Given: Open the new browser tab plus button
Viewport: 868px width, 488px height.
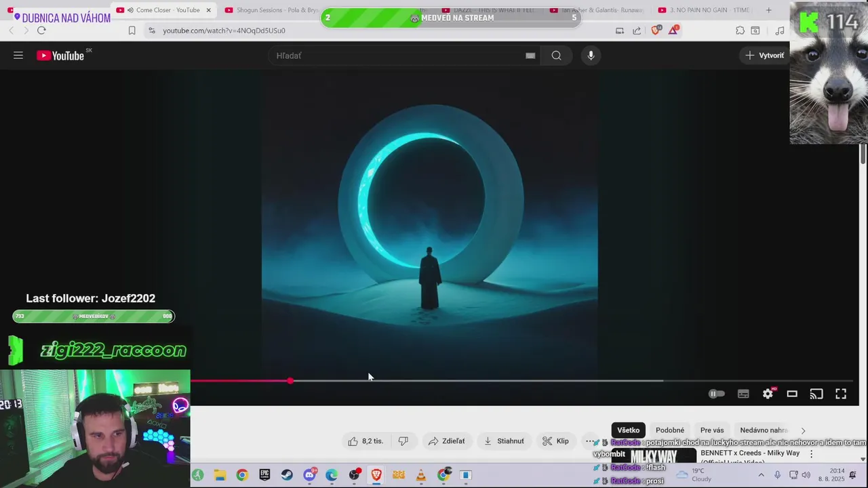Looking at the screenshot, I should [x=768, y=10].
